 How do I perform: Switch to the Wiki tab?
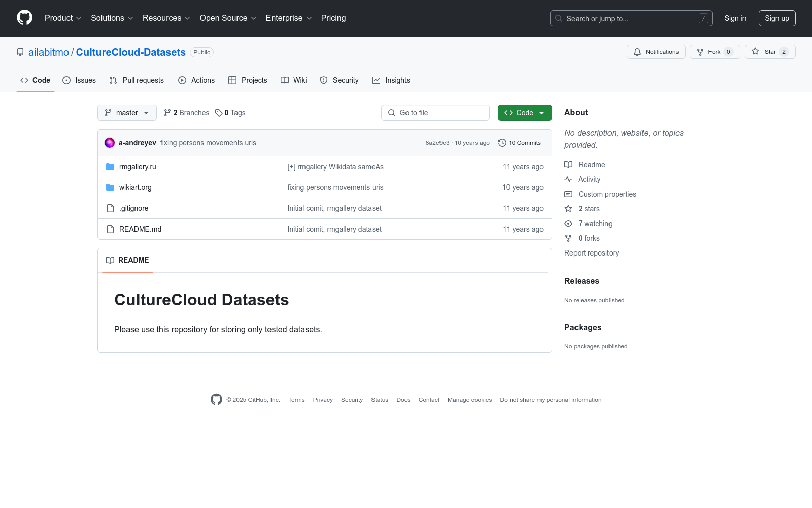(x=294, y=80)
